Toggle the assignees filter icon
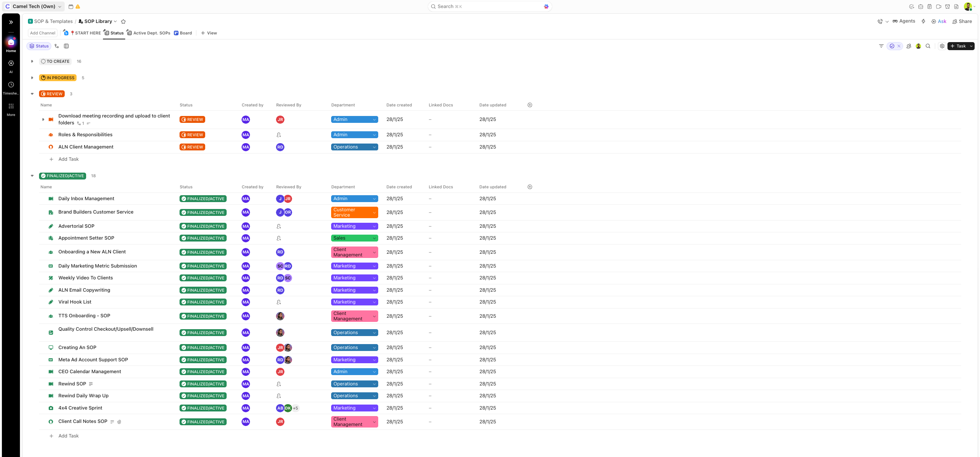Viewport: 980px width, 457px height. [909, 46]
